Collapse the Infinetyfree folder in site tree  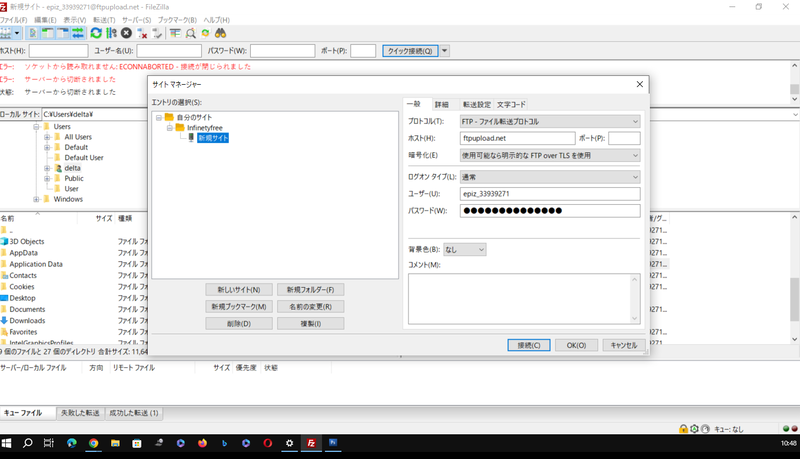169,128
